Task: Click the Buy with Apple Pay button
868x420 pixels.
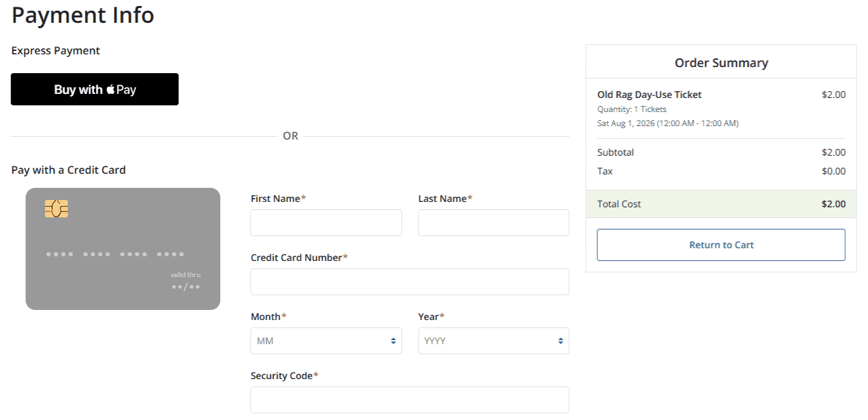Action: [95, 89]
